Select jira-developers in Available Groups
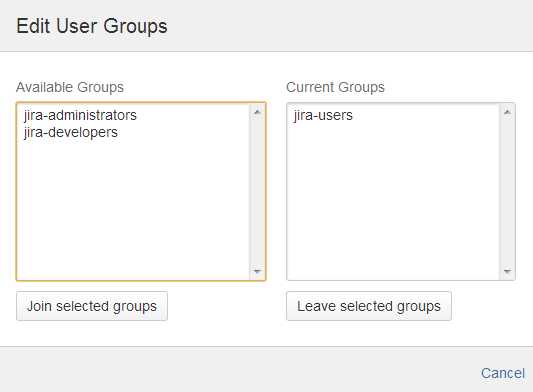533x392 pixels. tap(71, 132)
